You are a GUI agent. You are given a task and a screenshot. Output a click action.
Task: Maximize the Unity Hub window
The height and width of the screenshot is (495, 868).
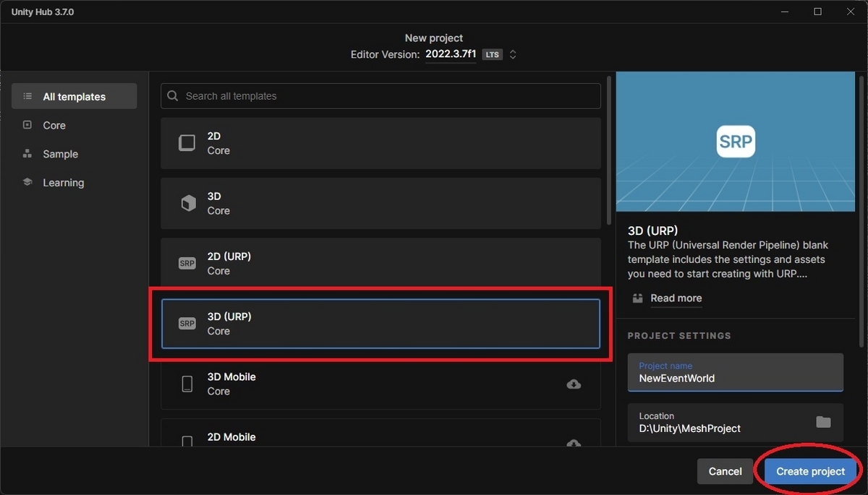coord(818,12)
